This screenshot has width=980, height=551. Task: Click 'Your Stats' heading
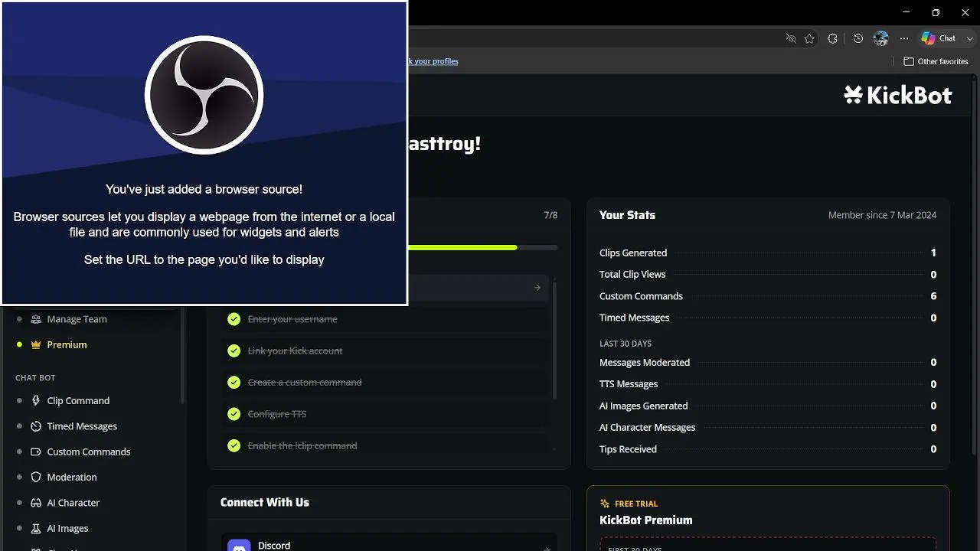627,215
